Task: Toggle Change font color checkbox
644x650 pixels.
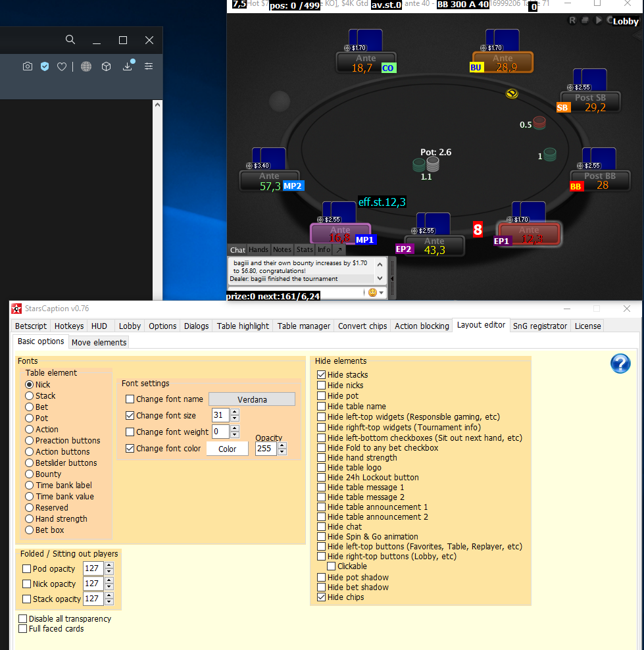Action: pyautogui.click(x=130, y=449)
